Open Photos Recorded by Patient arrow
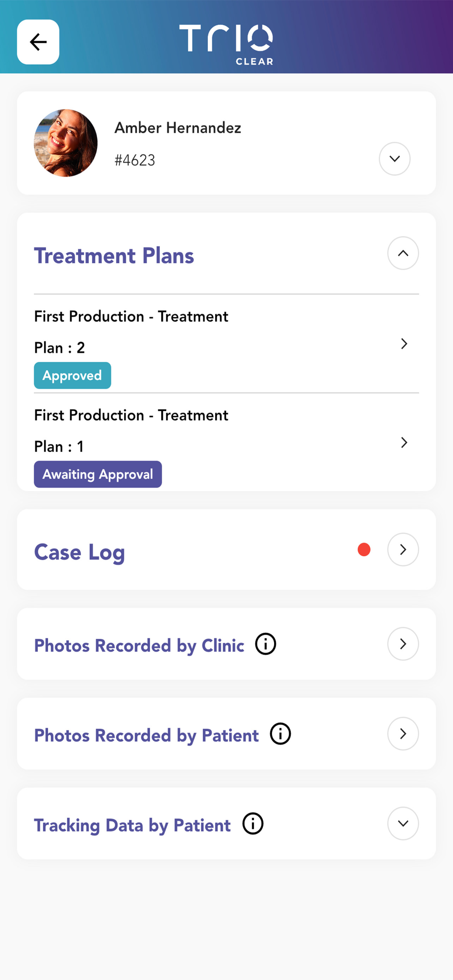This screenshot has width=453, height=980. [403, 734]
